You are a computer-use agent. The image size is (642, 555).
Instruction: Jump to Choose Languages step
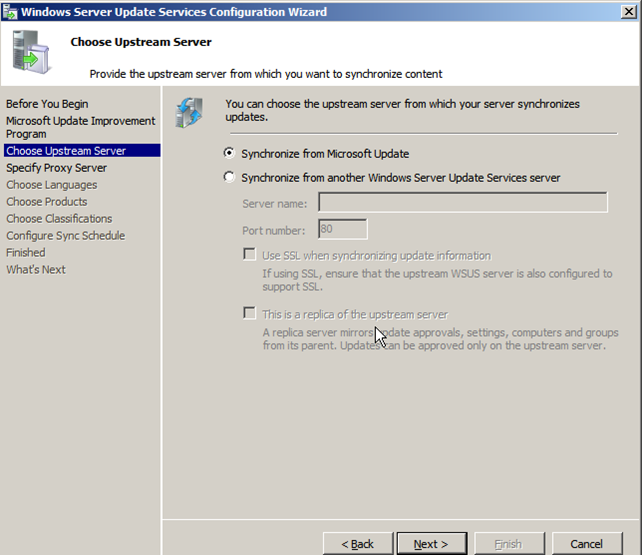[x=51, y=185]
